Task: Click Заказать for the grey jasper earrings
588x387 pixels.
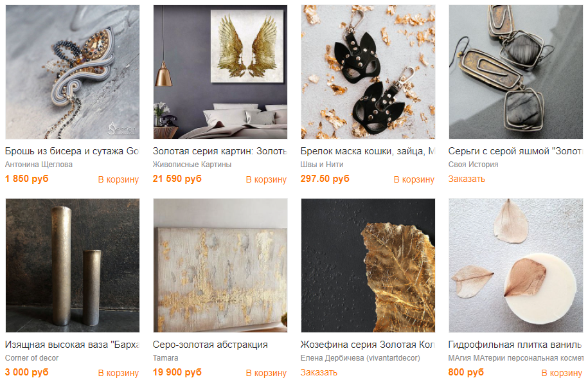Action: [x=467, y=179]
